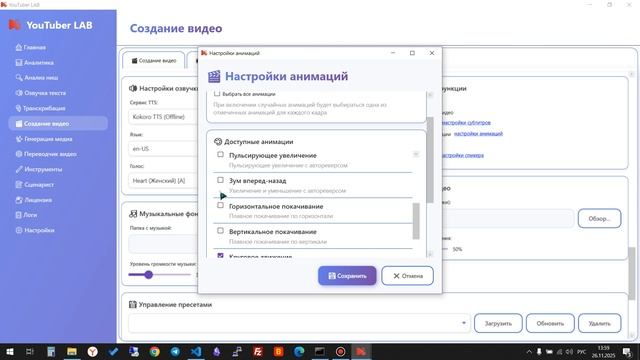Open Microsoft Edge from the taskbar
Screen dimensions: 640x360
click(x=299, y=351)
